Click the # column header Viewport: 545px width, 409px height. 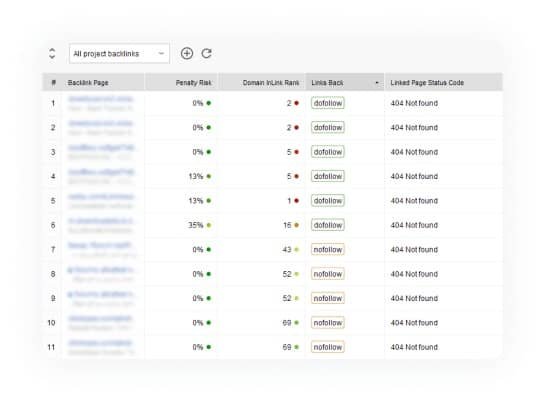53,83
